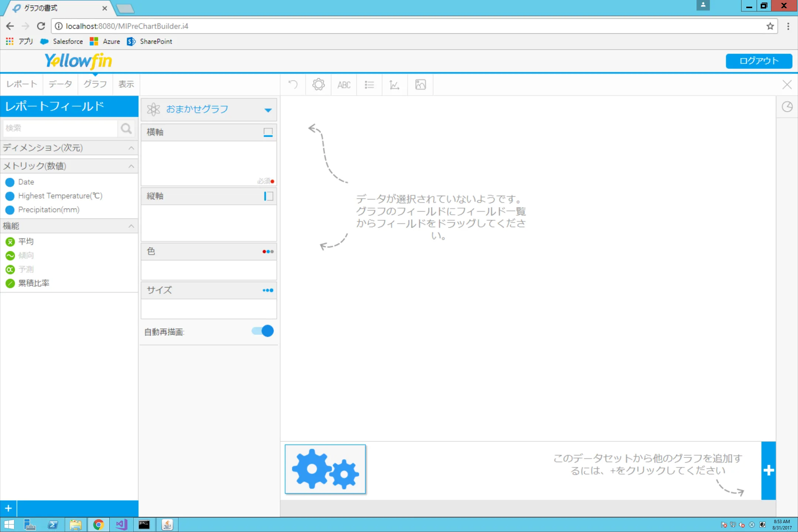798x532 pixels.
Task: Open chart settings via the gear icon
Action: 318,85
